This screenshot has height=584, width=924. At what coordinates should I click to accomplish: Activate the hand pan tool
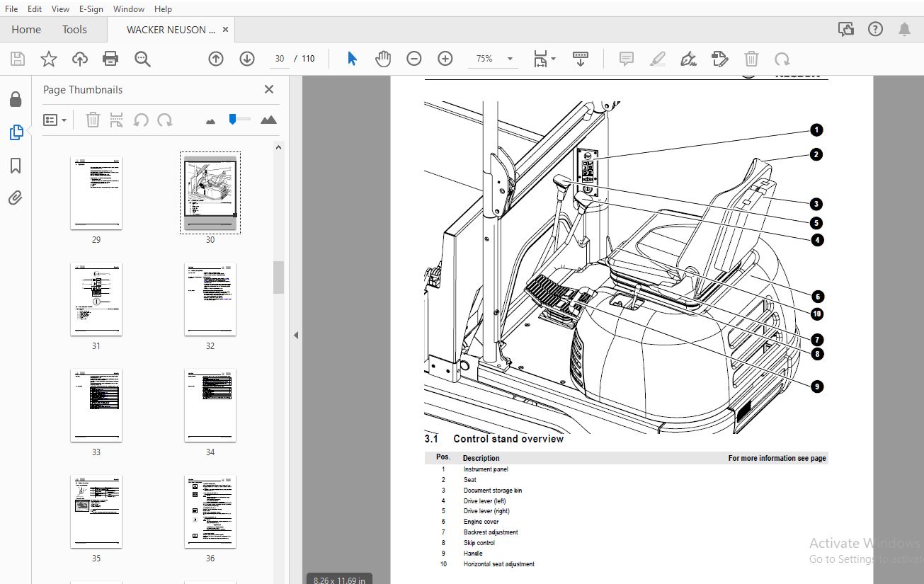tap(383, 59)
